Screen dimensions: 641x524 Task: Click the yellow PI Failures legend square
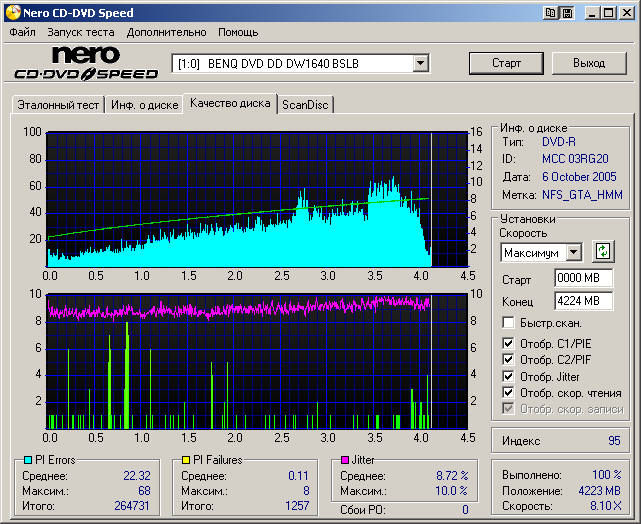[186, 460]
